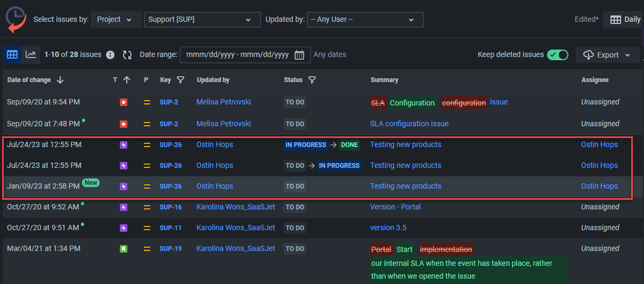This screenshot has width=644, height=284.
Task: Click the Daily view button
Action: coord(623,20)
